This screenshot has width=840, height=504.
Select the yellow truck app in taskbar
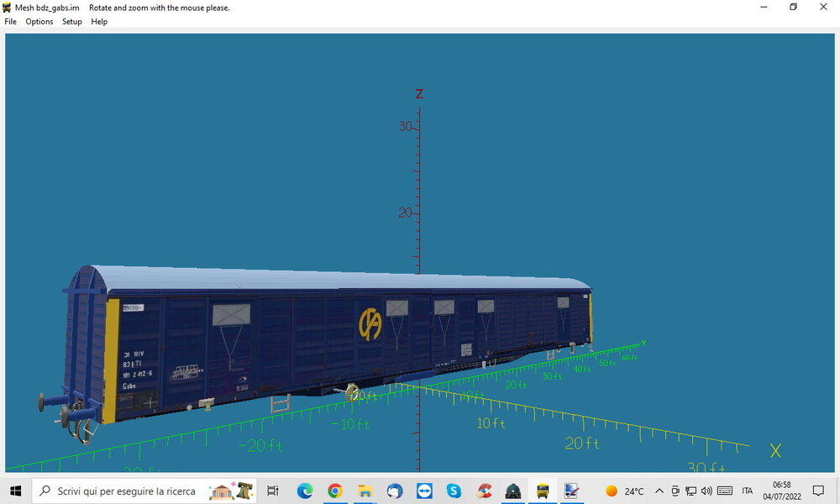click(543, 491)
